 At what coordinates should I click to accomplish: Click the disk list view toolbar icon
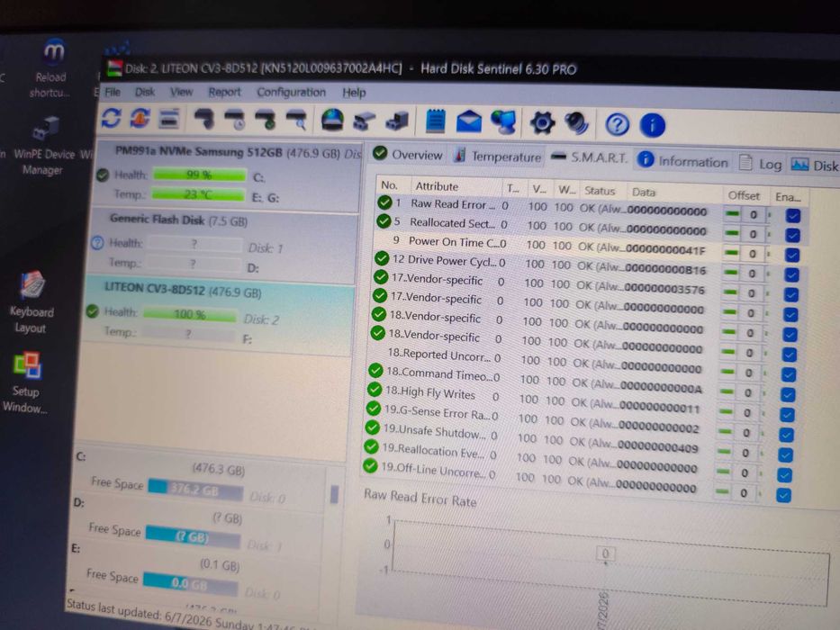(x=168, y=119)
